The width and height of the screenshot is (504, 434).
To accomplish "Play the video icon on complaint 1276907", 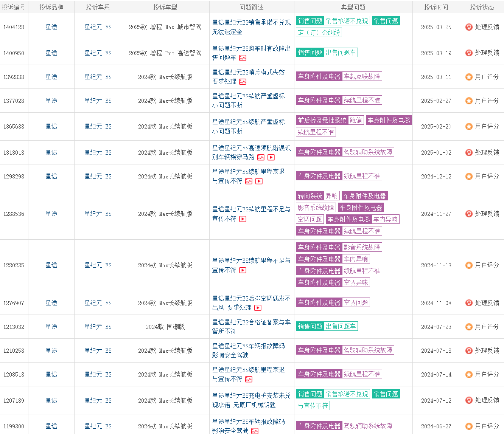I will coord(258,308).
